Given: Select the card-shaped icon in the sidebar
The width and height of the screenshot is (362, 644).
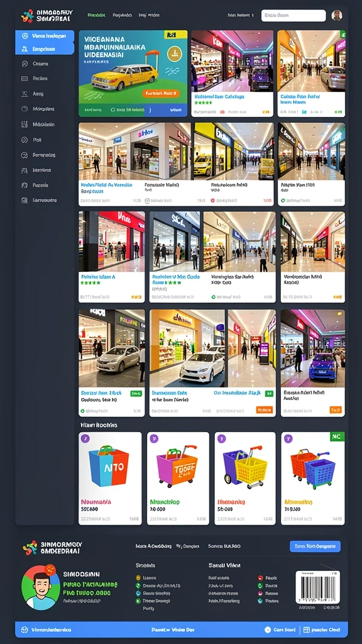Looking at the screenshot, I should 25,79.
